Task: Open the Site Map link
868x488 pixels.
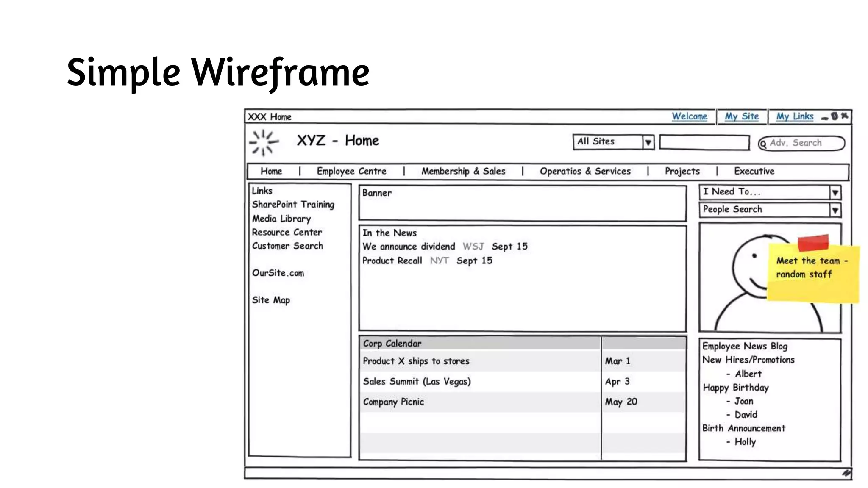Action: tap(271, 300)
